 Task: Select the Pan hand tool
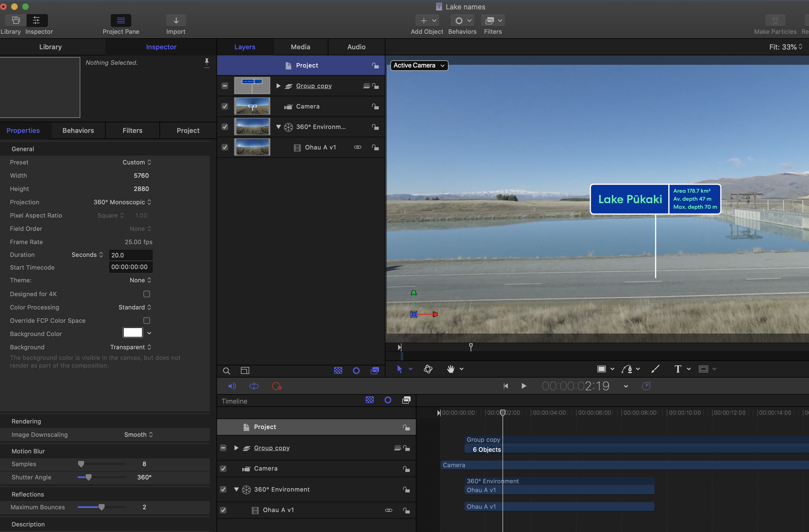451,369
